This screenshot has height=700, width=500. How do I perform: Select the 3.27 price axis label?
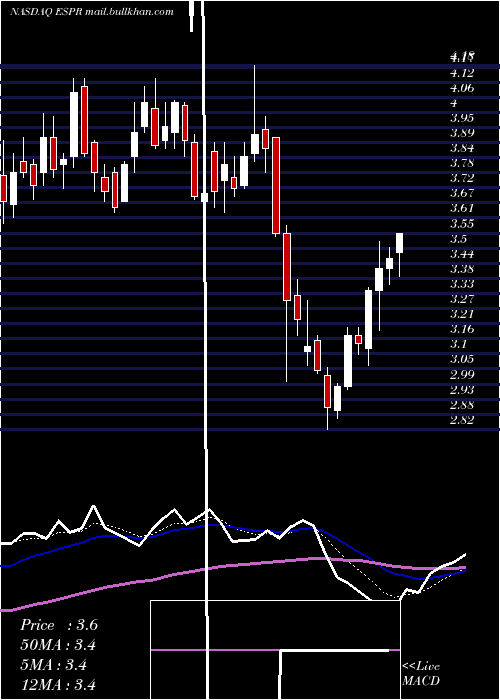(462, 299)
